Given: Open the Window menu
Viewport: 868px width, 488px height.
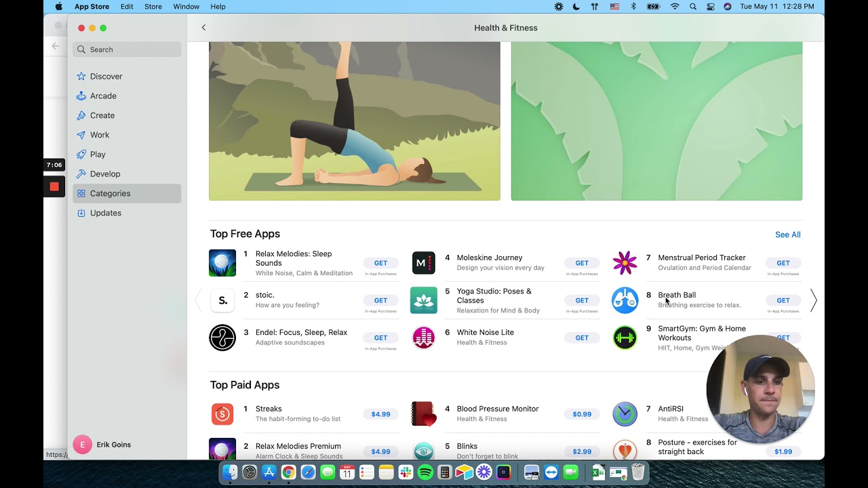Looking at the screenshot, I should pos(186,7).
